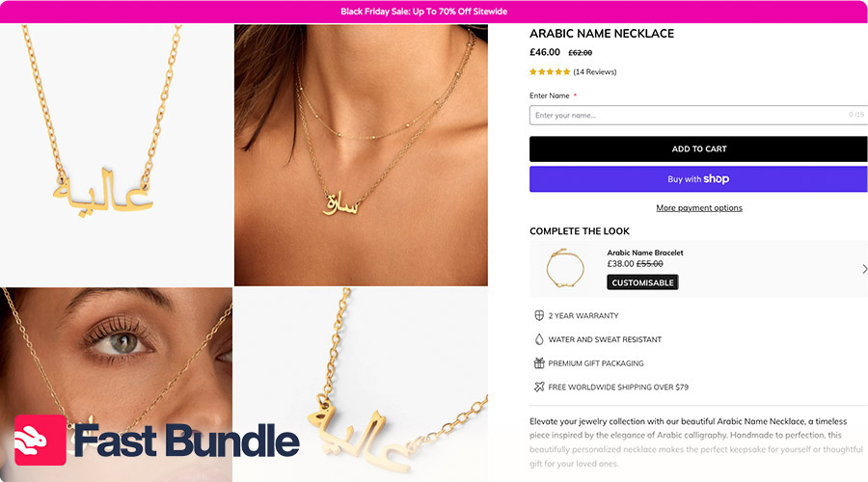Click the airplane free shipping icon
This screenshot has height=482, width=868.
click(x=539, y=387)
